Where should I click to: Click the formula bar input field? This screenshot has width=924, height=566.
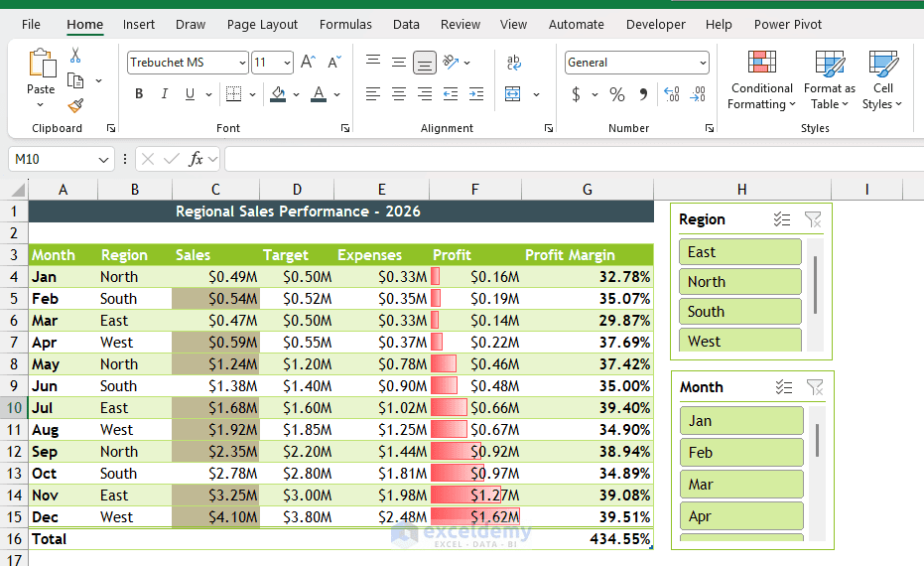574,159
